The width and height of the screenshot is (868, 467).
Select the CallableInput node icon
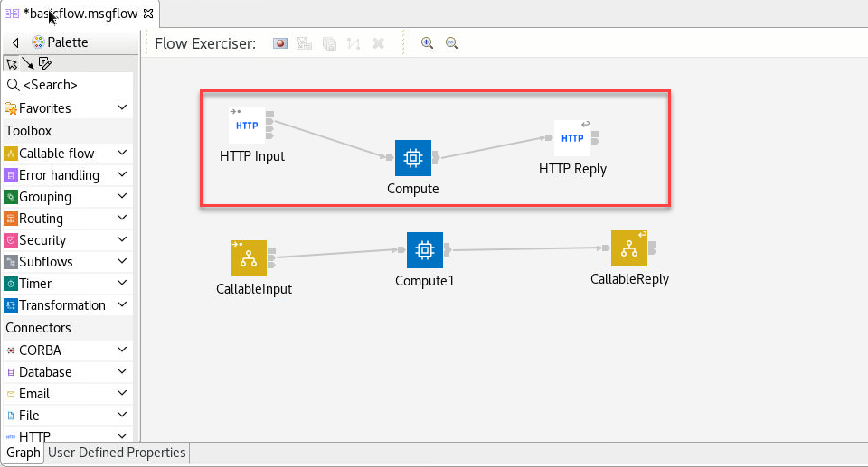click(x=249, y=258)
